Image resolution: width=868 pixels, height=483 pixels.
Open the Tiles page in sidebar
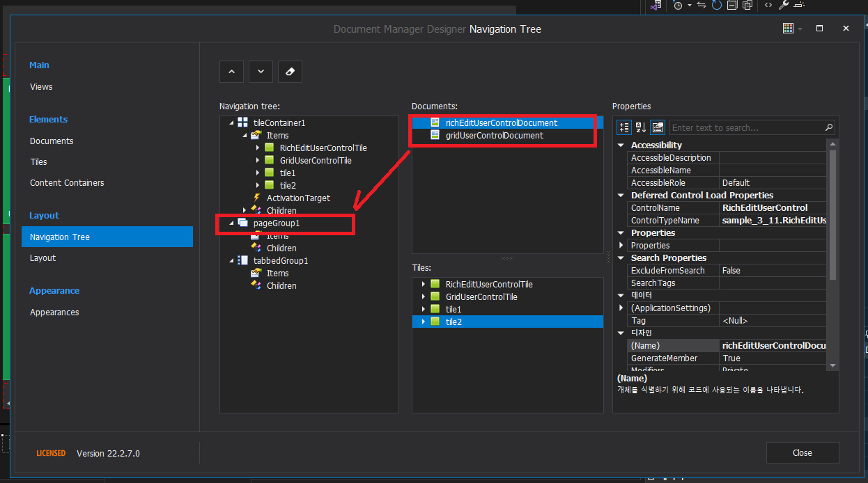(x=38, y=162)
